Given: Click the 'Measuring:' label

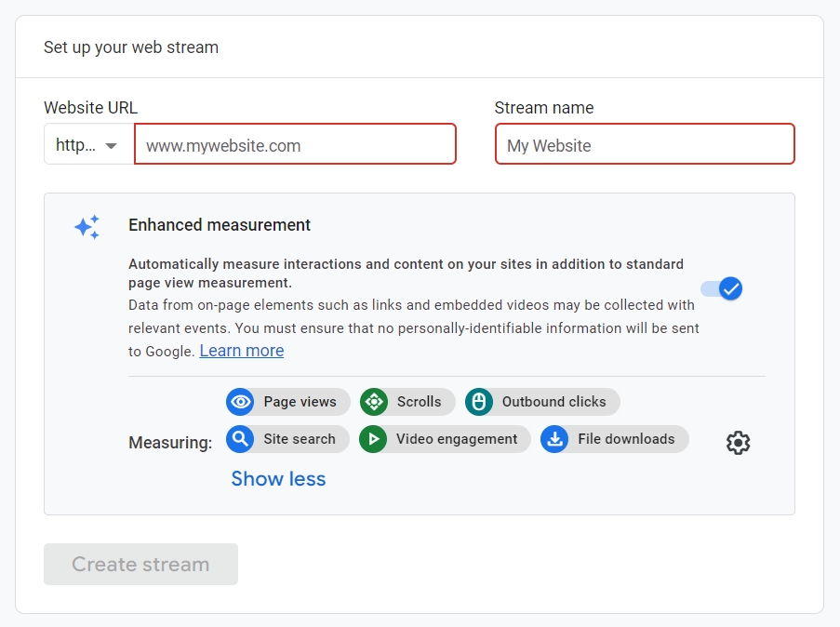Looking at the screenshot, I should (x=170, y=443).
